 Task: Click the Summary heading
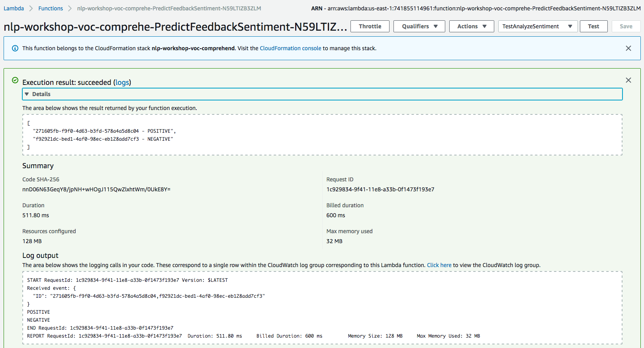tap(38, 166)
